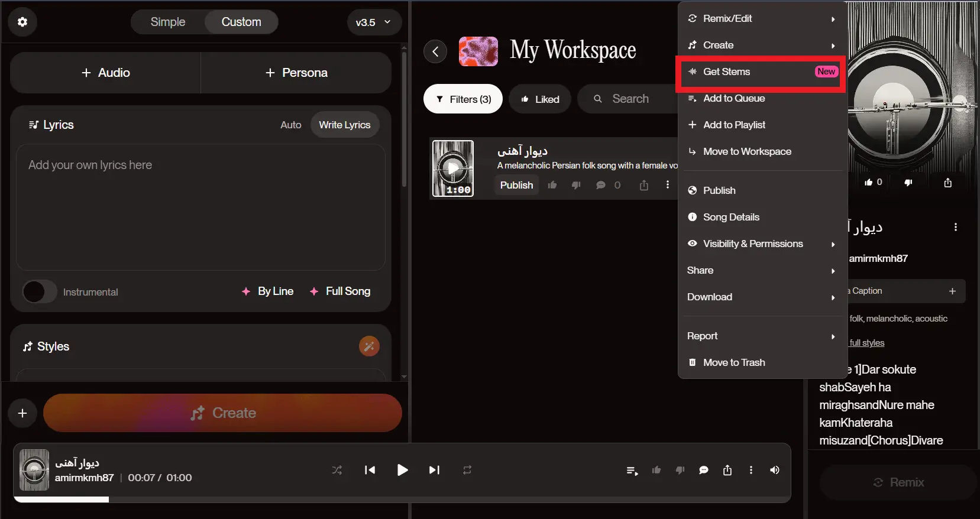Switch to Simple mode
This screenshot has width=980, height=519.
pos(168,22)
